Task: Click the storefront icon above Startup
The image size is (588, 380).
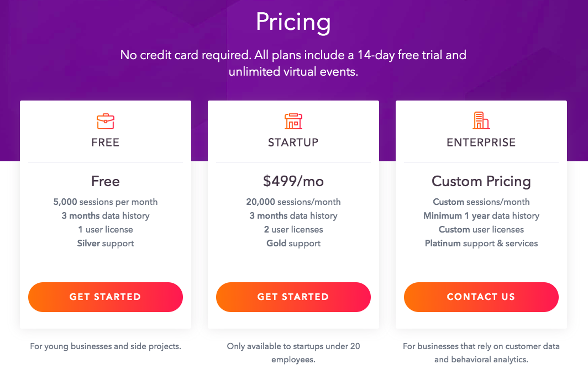Action: pos(293,121)
